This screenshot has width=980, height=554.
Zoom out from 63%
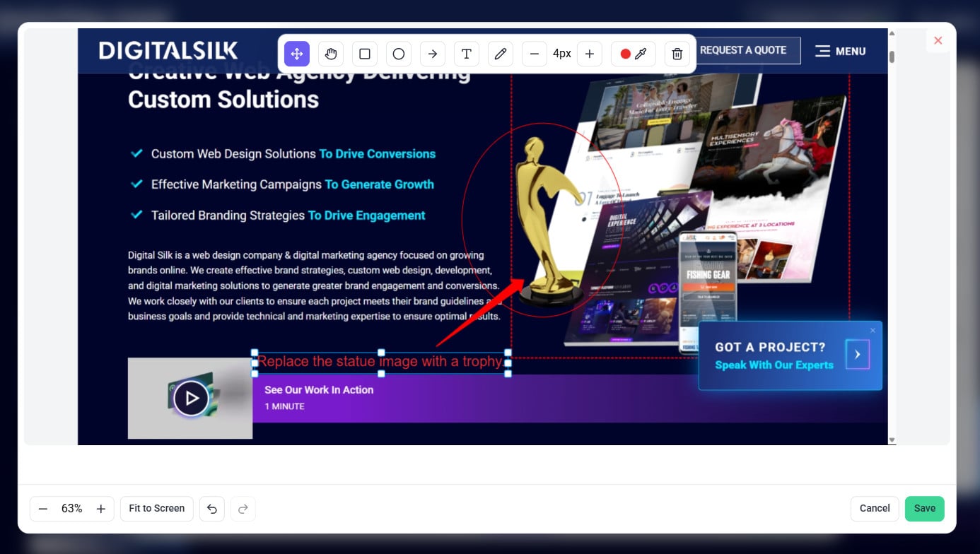[43, 509]
